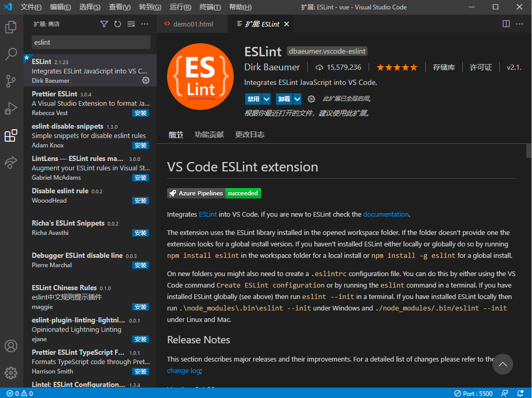Viewport: 532px width, 398px height.
Task: Open the Explorer view in activity bar
Action: click(11, 27)
